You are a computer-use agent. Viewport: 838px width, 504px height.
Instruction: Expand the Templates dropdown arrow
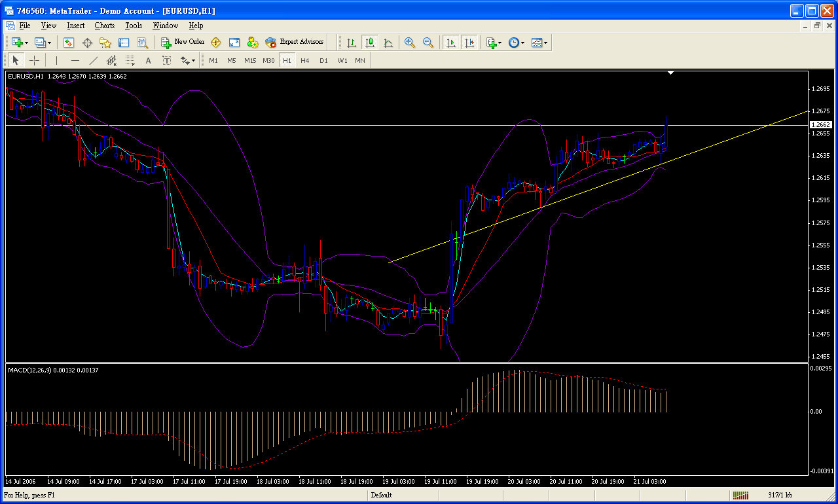545,43
